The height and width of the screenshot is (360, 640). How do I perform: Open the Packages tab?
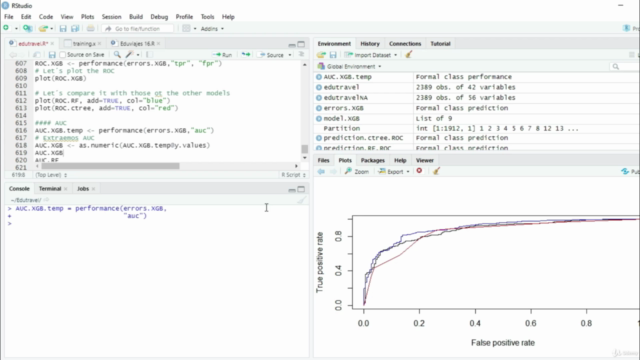(373, 160)
